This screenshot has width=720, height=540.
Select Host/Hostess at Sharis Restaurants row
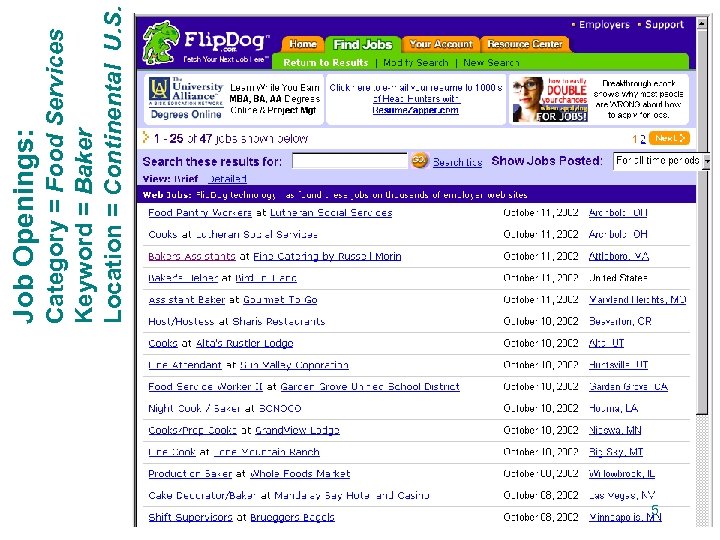point(416,321)
